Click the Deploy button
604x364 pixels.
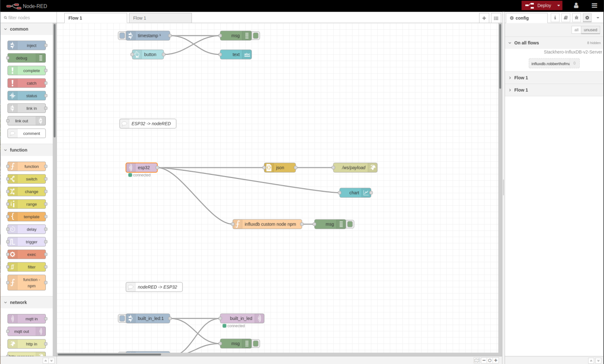[541, 5]
